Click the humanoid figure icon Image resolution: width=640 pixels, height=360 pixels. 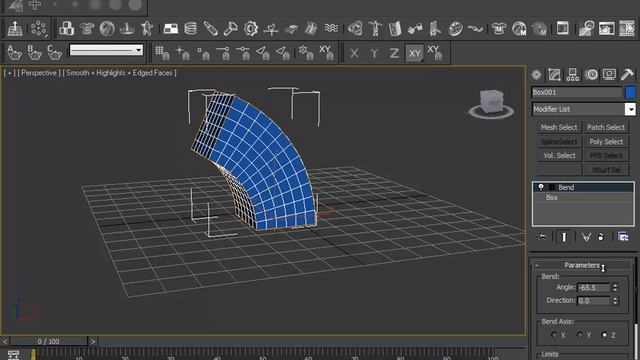(x=375, y=29)
